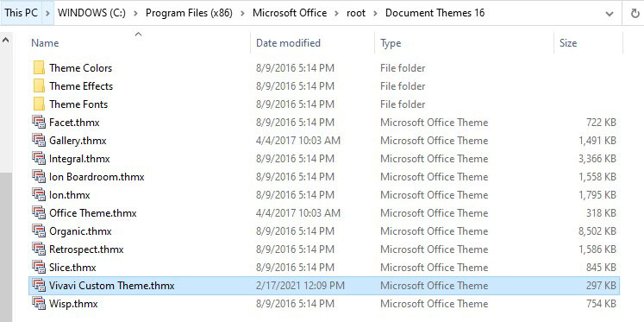Screen dimensions: 644x322
Task: Select the Office Theme.thmx file name
Action: (93, 212)
